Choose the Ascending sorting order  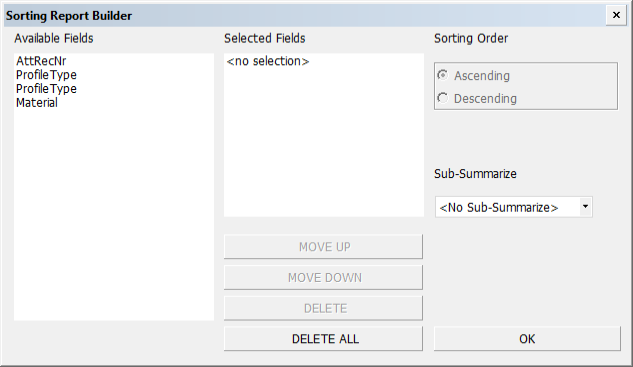(x=474, y=75)
